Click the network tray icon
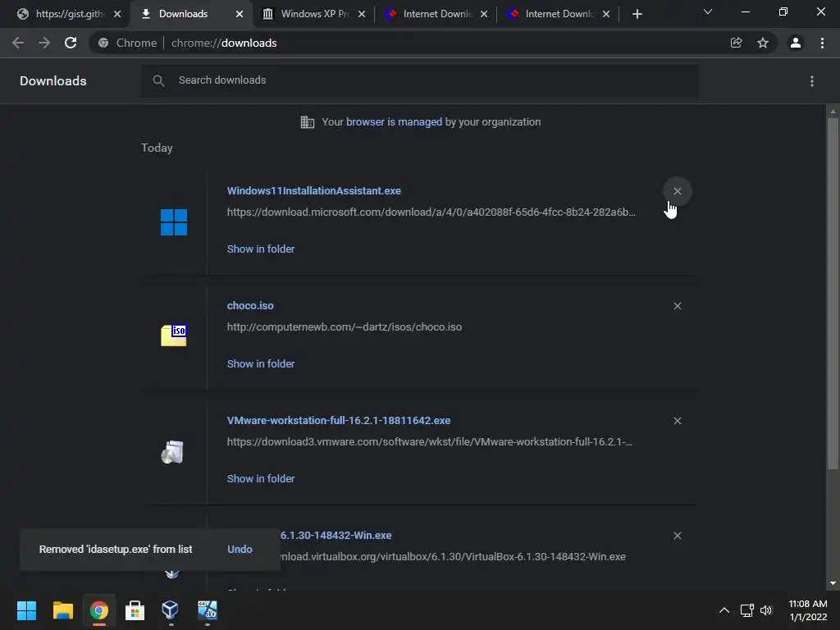840x630 pixels. (x=746, y=610)
